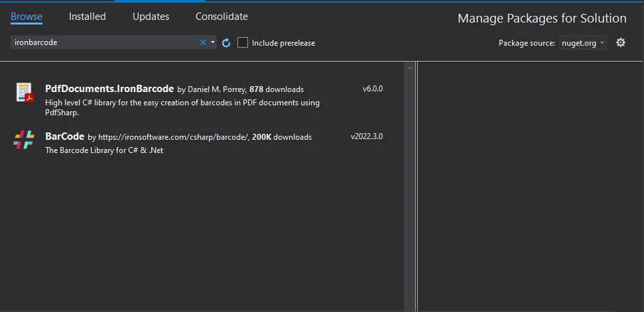The image size is (644, 312).
Task: Click the PdfDocuments.IronBarcode package icon
Action: click(x=25, y=93)
